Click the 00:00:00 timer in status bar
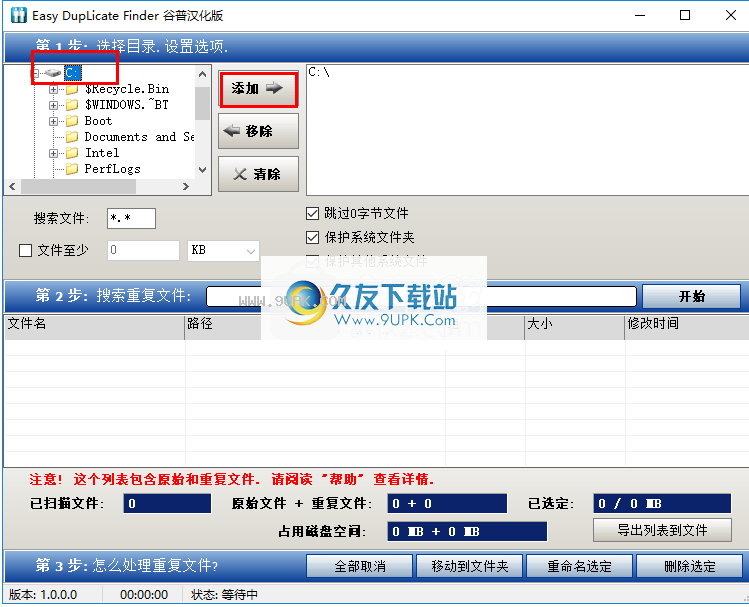Viewport: 749px width, 607px height. [144, 595]
